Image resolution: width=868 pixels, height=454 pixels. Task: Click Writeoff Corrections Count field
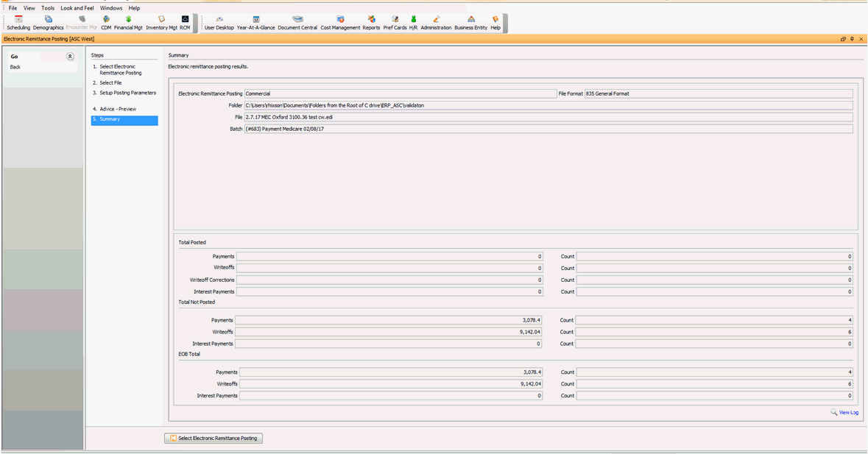tap(715, 280)
